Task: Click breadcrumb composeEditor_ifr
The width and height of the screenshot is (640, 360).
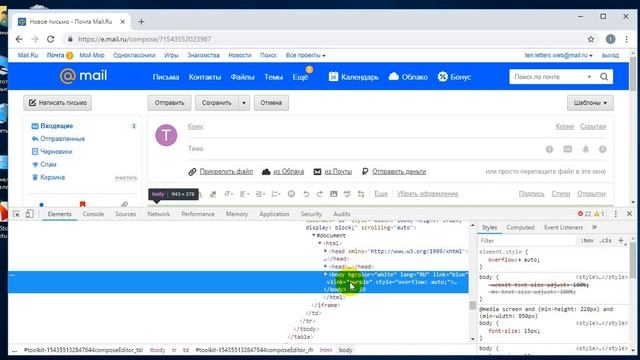Action: [254, 350]
